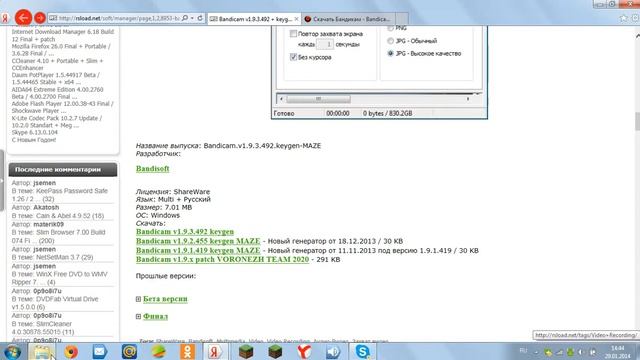The height and width of the screenshot is (360, 640).
Task: Open Windows Explorer from the taskbar
Action: tap(42, 352)
